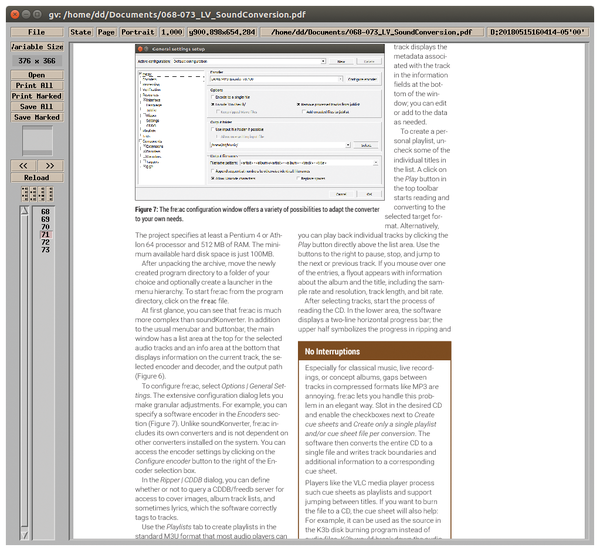Select page 68 in page list
Viewport: 600px width, 551px height.
[x=45, y=212]
